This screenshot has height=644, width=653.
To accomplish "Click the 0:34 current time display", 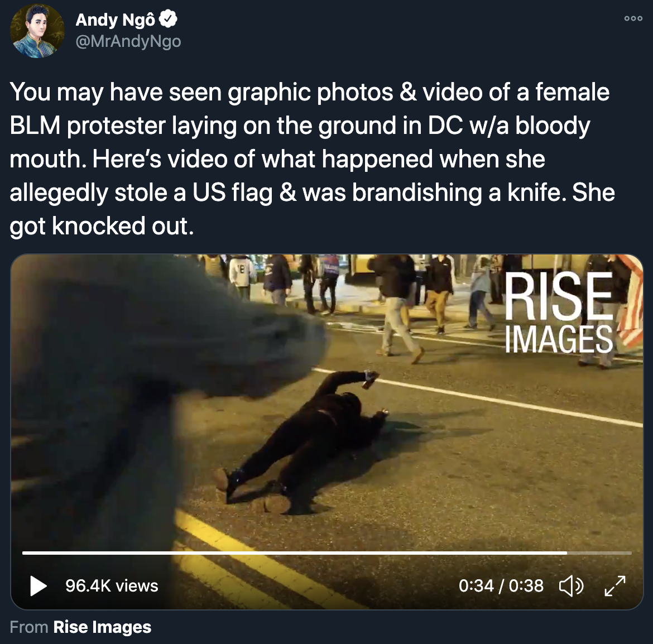I will (x=476, y=586).
